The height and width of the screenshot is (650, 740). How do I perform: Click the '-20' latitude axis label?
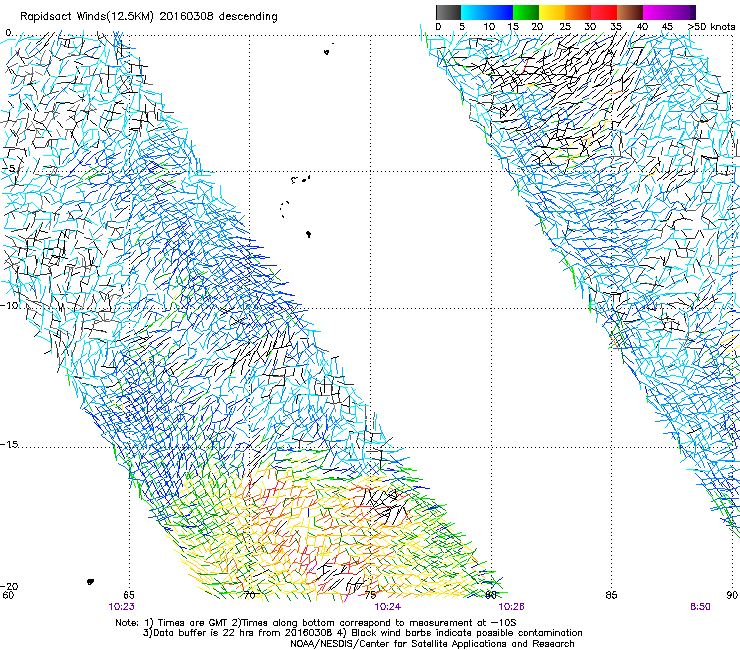coord(9,586)
